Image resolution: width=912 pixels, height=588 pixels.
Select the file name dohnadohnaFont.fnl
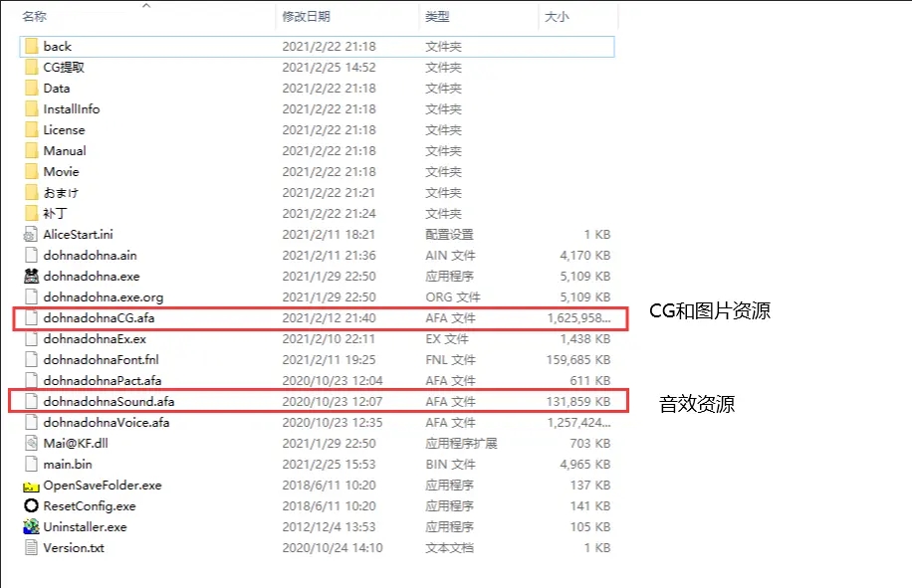[x=102, y=359]
